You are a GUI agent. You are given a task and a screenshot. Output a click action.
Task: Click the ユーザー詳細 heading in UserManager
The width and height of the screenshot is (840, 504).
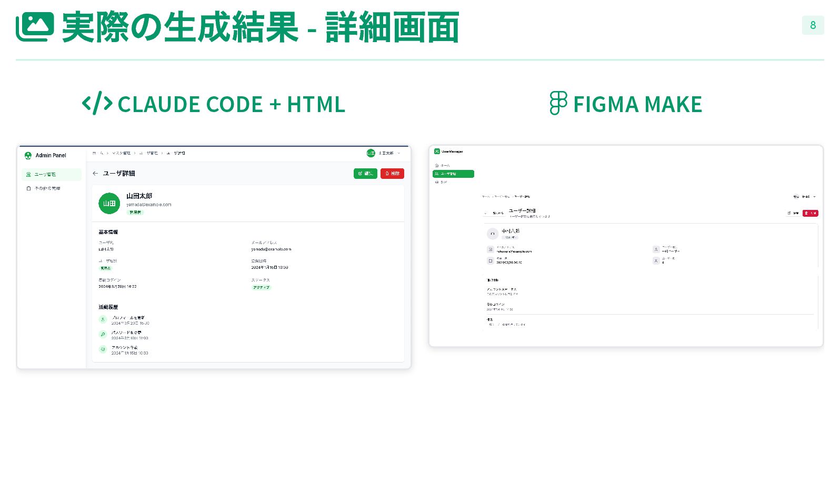522,211
